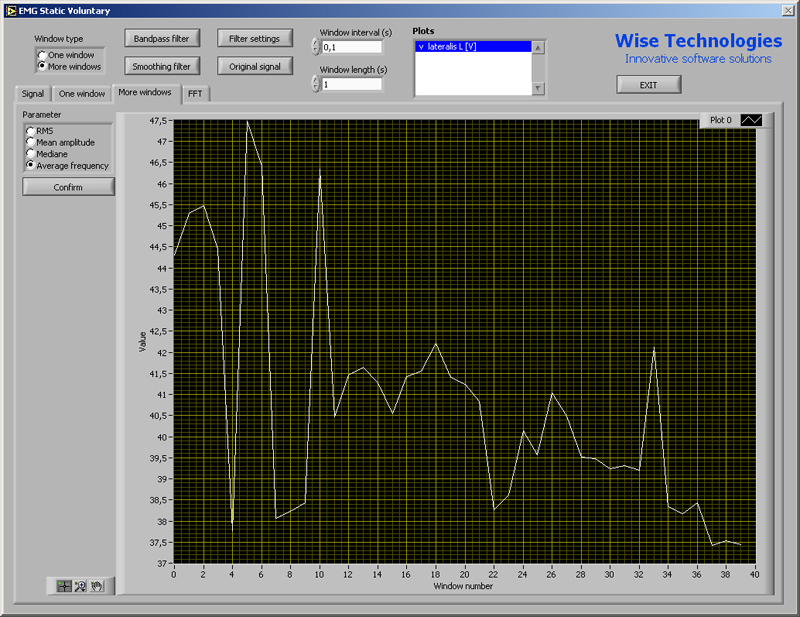Switch to the One window tab
This screenshot has height=617, width=800.
82,94
